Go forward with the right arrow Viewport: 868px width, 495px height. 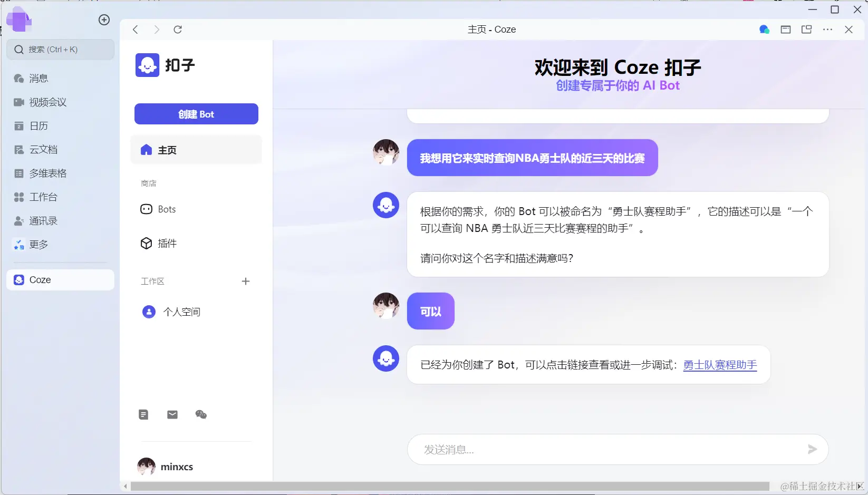pos(157,30)
